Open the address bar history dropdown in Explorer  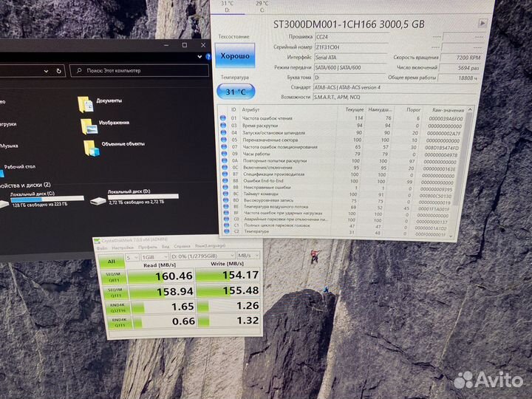[x=46, y=71]
